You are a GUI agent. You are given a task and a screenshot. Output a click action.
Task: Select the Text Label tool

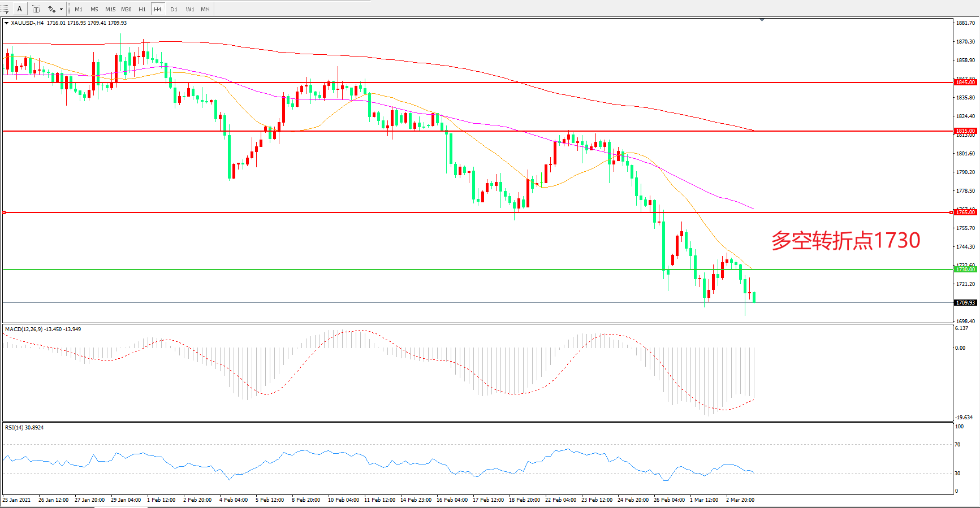(x=36, y=9)
